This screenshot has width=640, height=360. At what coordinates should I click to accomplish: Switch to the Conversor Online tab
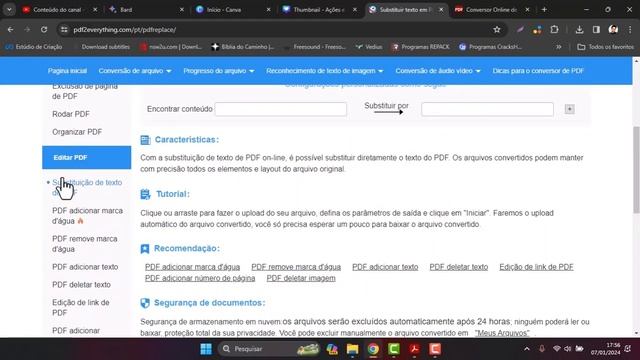491,9
